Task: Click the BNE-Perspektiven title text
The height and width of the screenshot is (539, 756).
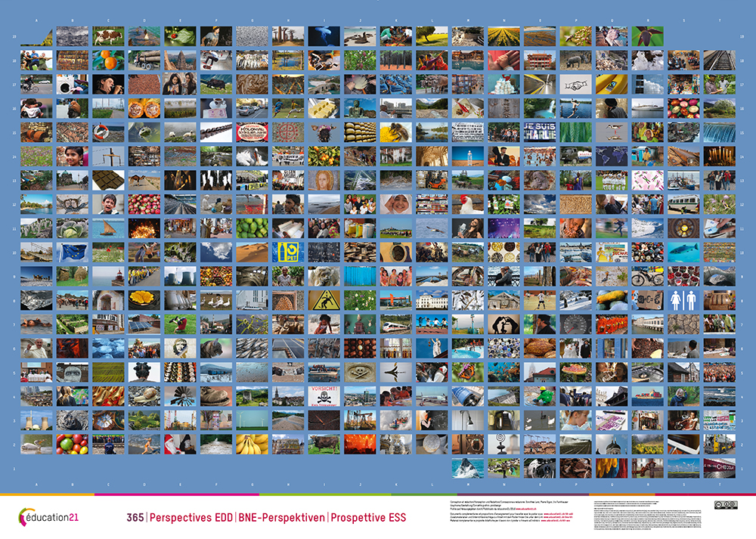Action: pos(280,518)
